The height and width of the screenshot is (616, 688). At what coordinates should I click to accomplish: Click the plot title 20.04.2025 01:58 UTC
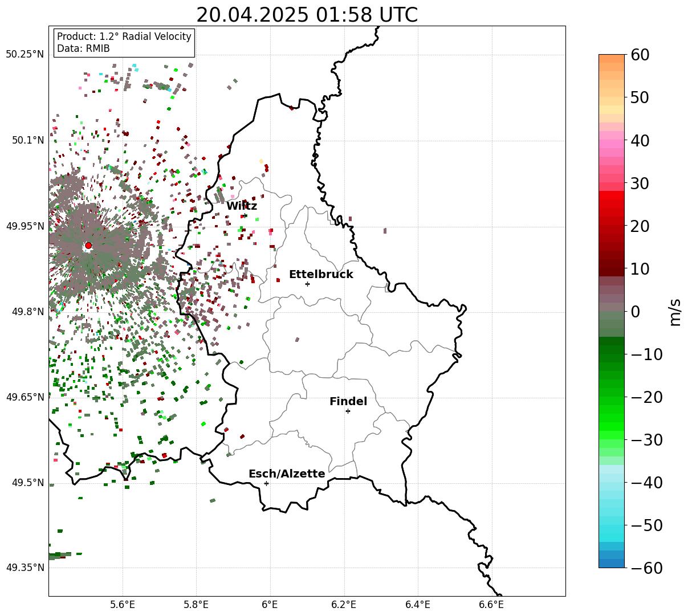307,15
